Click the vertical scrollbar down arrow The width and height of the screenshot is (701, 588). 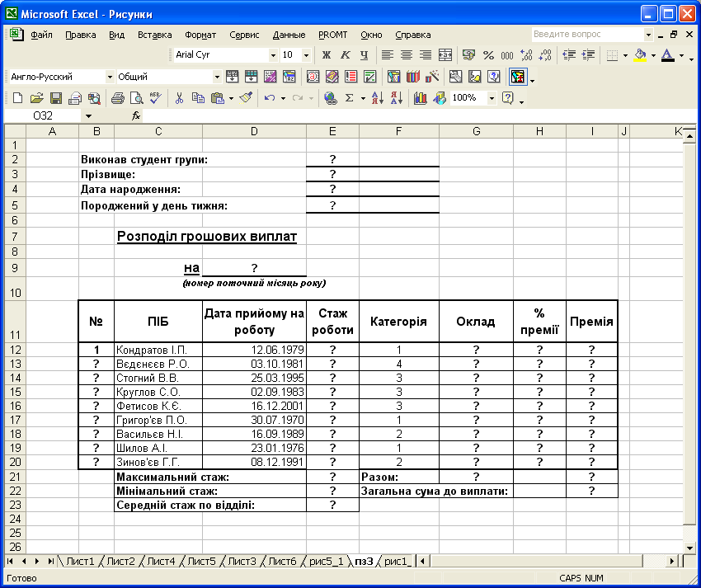[689, 548]
